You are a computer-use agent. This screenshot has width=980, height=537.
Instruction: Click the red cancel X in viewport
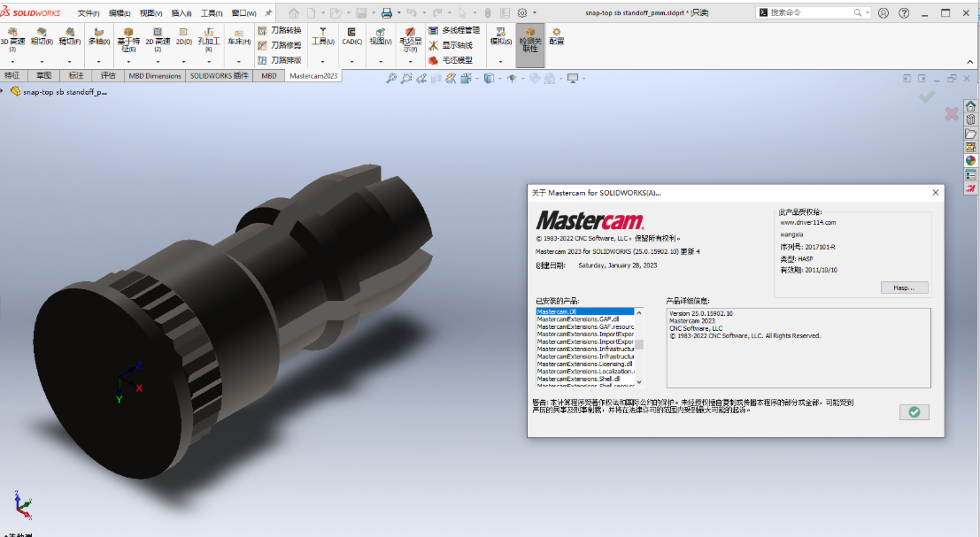tap(952, 113)
